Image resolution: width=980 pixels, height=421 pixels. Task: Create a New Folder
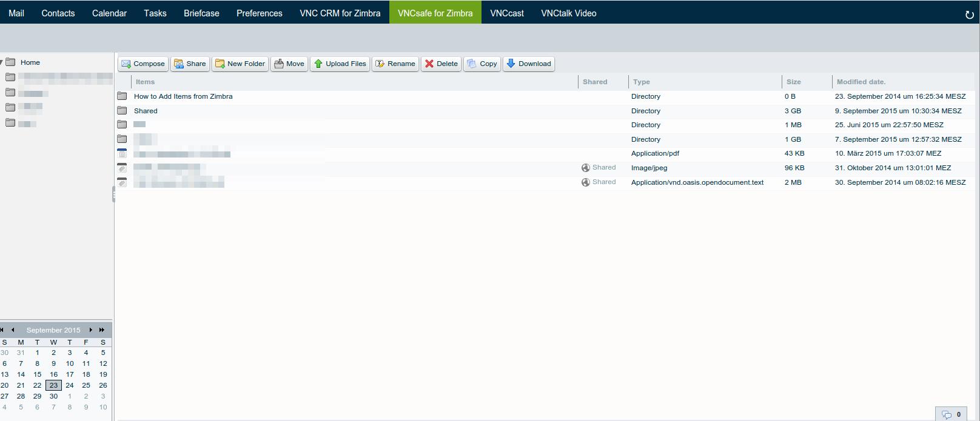click(240, 64)
